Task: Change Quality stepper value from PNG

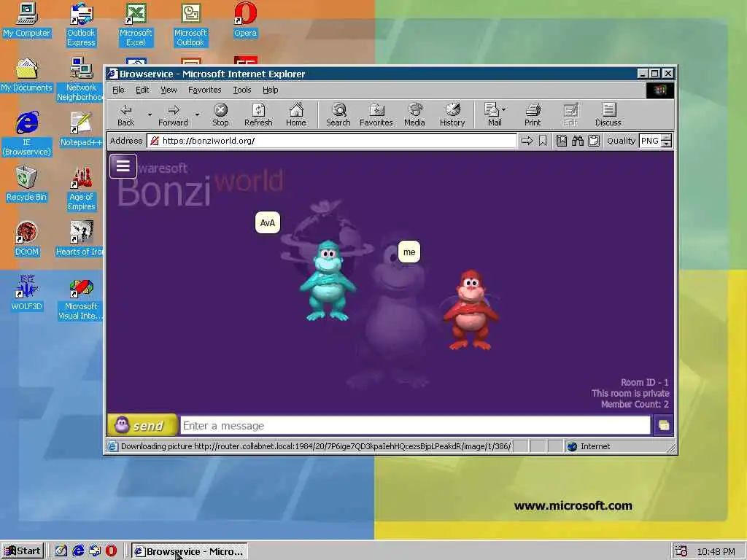Action: click(667, 141)
